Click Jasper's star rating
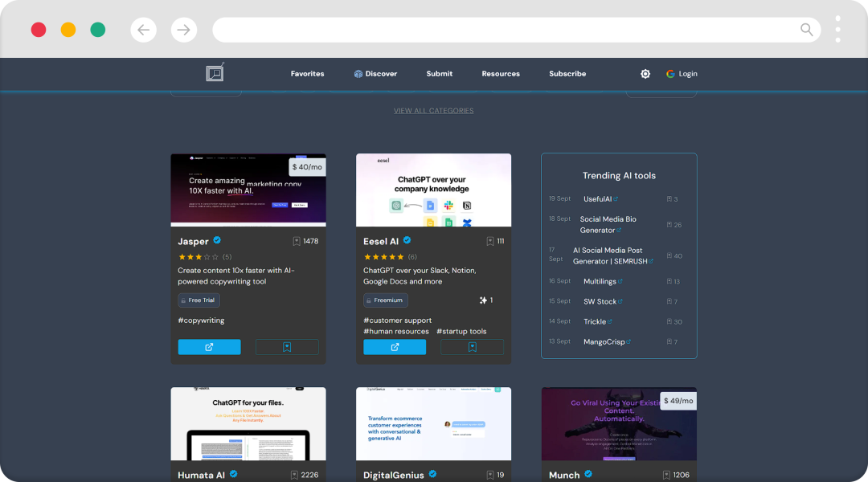The height and width of the screenshot is (482, 868). point(199,257)
